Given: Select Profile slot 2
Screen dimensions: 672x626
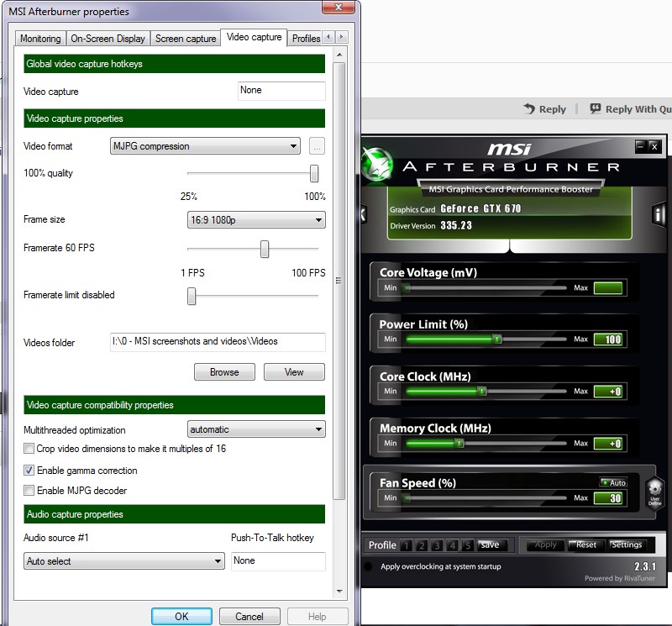Looking at the screenshot, I should coord(422,545).
